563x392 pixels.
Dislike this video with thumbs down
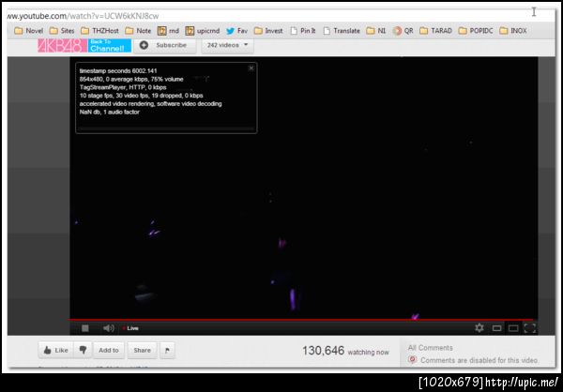tap(83, 350)
